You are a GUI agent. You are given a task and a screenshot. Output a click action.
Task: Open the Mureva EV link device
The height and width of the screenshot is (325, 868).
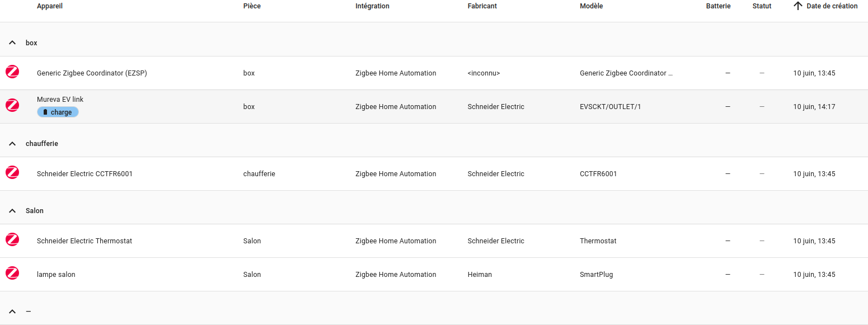coord(60,100)
